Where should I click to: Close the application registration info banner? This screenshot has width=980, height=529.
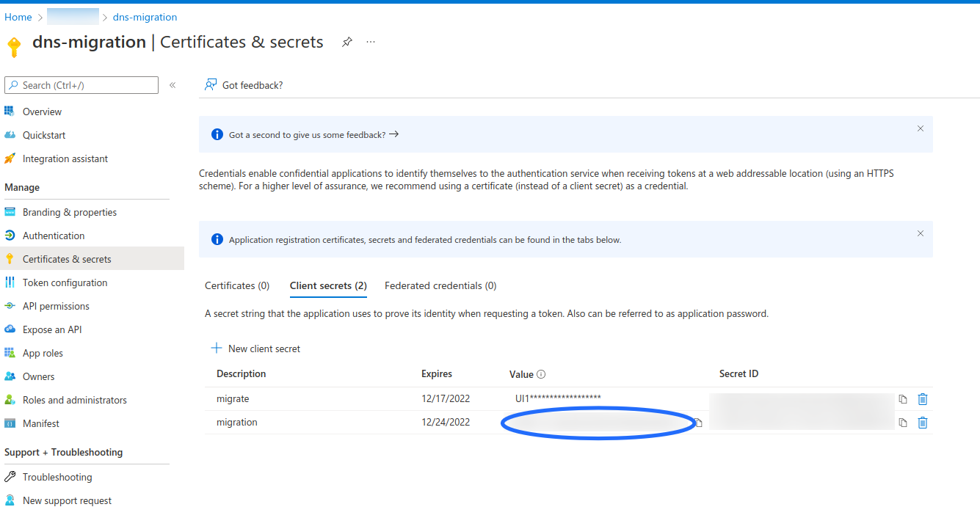coord(920,233)
